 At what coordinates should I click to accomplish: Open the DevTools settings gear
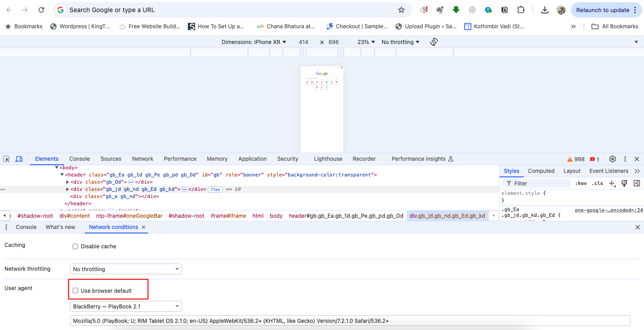[613, 159]
